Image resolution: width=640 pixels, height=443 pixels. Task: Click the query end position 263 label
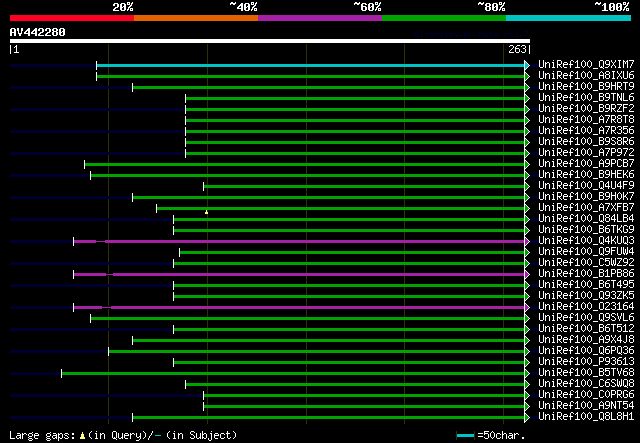(517, 49)
